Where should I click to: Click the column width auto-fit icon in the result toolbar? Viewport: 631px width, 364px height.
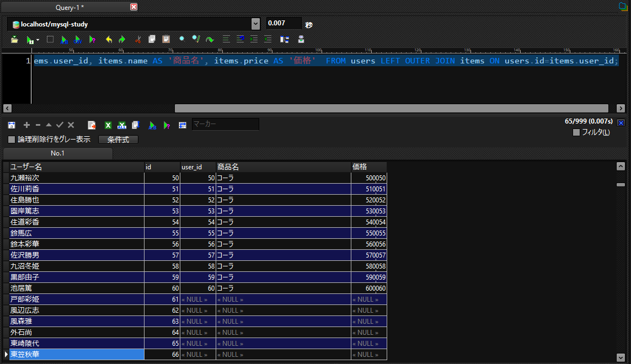[x=11, y=125]
